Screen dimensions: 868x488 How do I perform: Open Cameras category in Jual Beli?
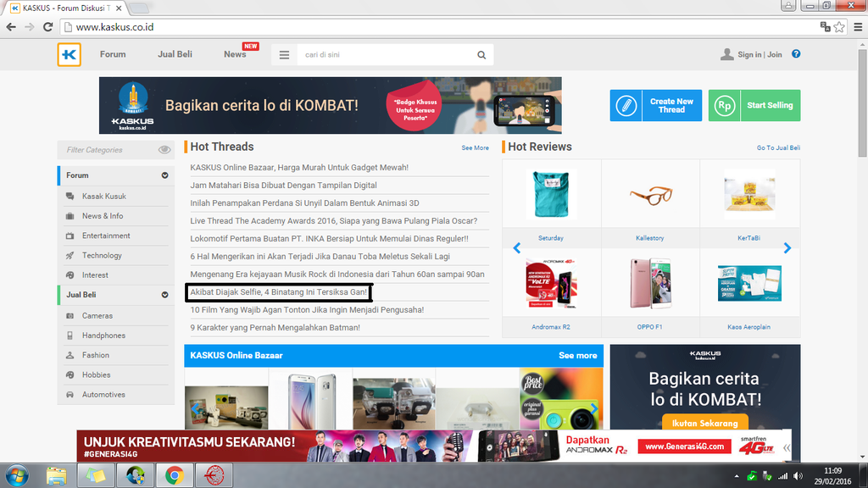click(x=97, y=316)
